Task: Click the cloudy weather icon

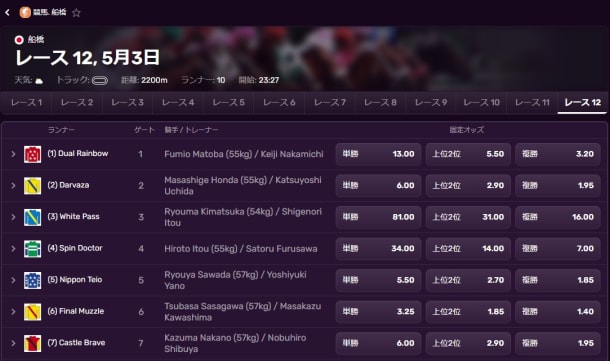Action: click(x=39, y=81)
